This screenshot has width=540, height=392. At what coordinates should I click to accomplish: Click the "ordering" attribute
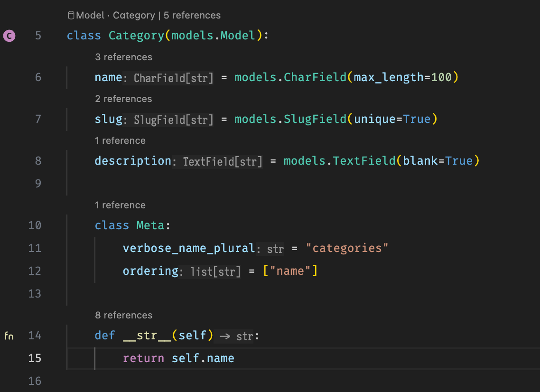tap(150, 271)
